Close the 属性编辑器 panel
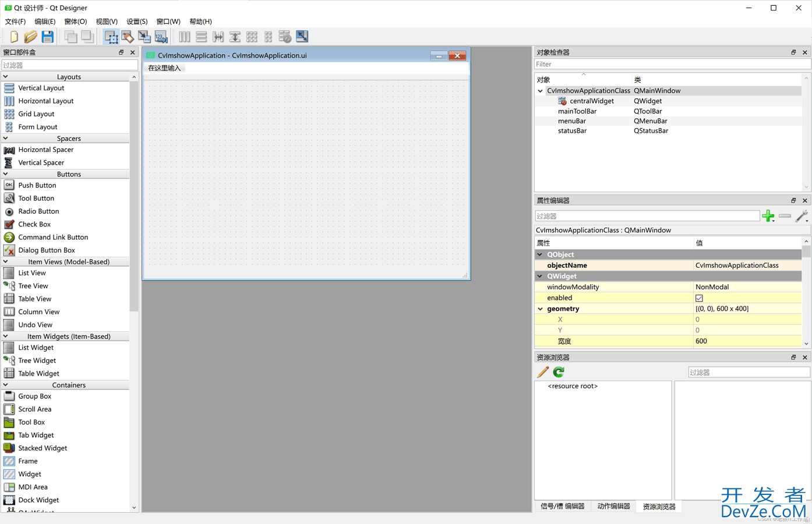This screenshot has height=524, width=812. click(805, 200)
